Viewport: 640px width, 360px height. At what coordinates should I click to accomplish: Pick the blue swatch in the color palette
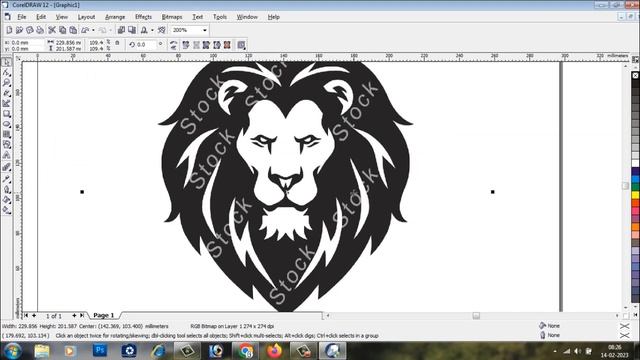(636, 179)
